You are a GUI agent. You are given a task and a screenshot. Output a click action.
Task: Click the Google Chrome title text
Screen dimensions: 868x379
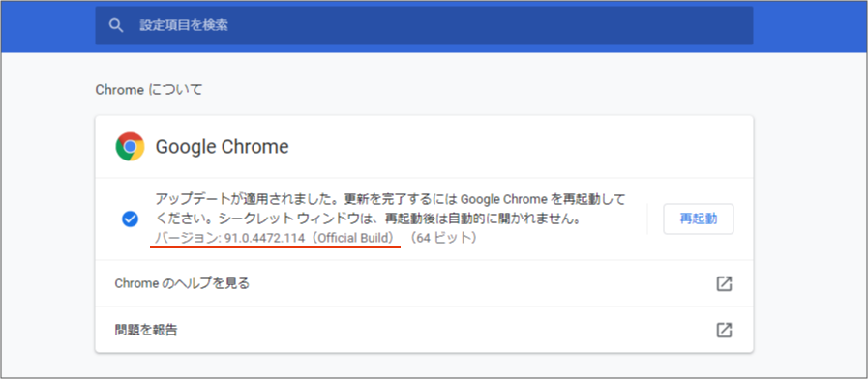tap(222, 147)
